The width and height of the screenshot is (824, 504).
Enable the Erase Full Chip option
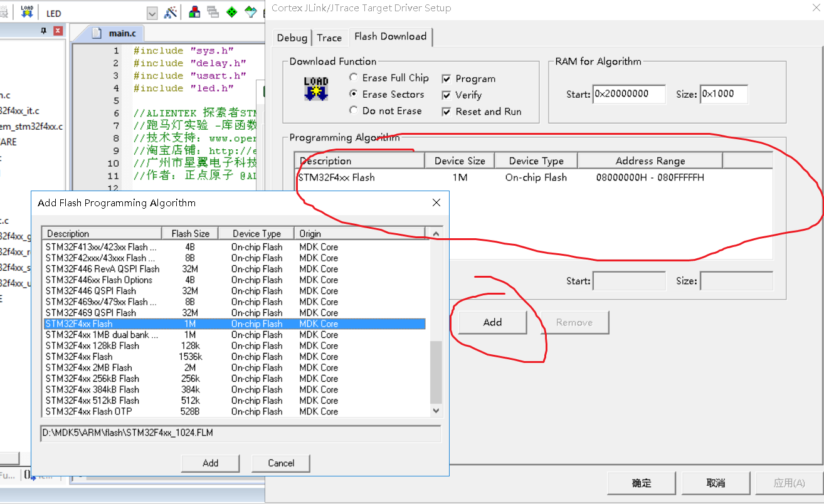point(353,78)
